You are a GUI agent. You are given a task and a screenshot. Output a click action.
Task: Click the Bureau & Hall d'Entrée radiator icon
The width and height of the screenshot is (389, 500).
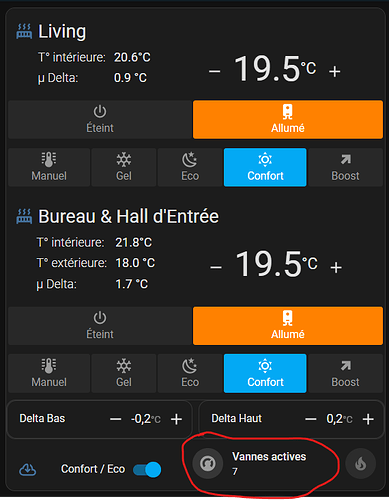[24, 216]
